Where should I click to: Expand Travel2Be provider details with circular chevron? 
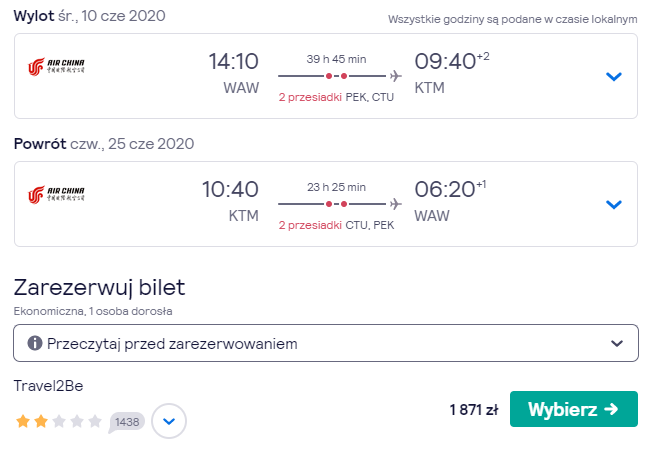169,421
